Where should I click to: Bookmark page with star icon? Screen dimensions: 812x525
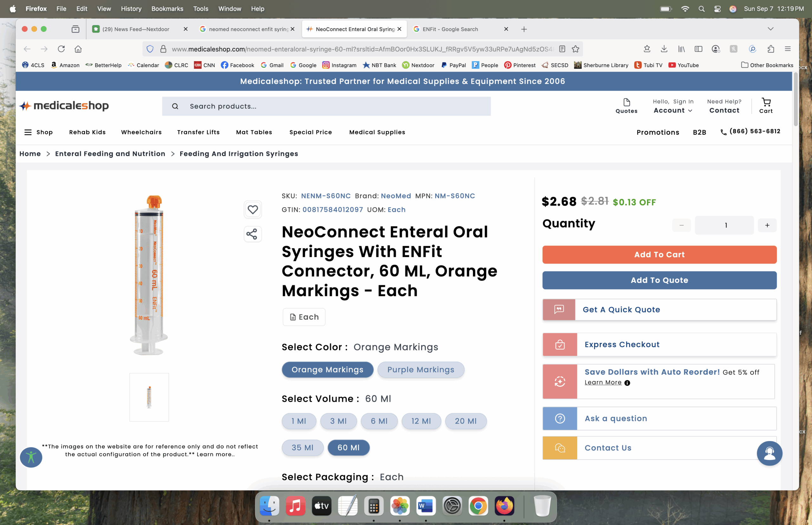tap(576, 49)
